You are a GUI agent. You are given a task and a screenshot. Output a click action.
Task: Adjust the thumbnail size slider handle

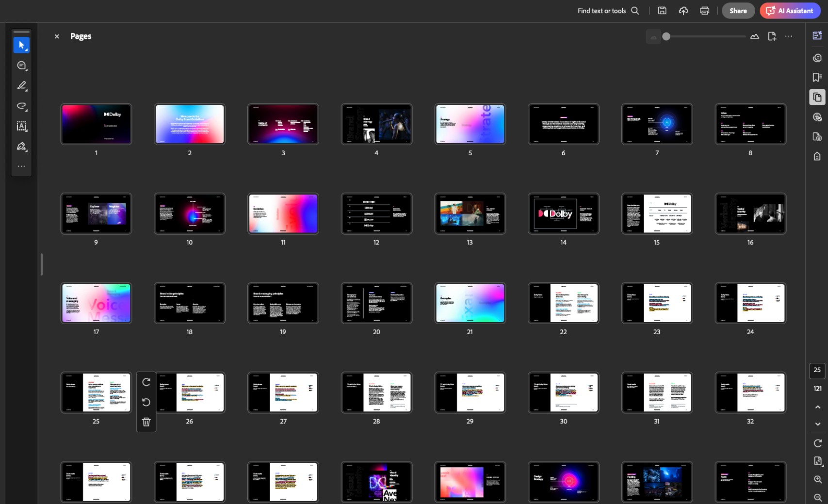point(666,36)
